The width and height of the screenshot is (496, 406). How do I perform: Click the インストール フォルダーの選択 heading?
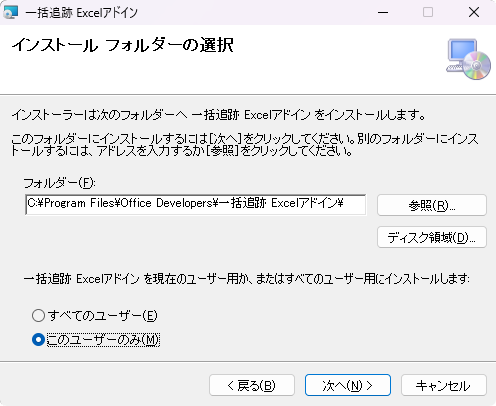(123, 45)
